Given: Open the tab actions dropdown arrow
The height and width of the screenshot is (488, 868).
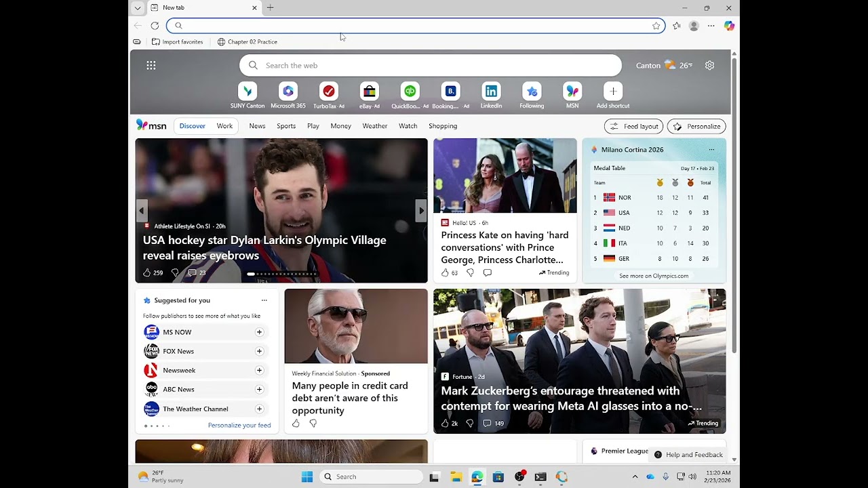Looking at the screenshot, I should (x=138, y=8).
